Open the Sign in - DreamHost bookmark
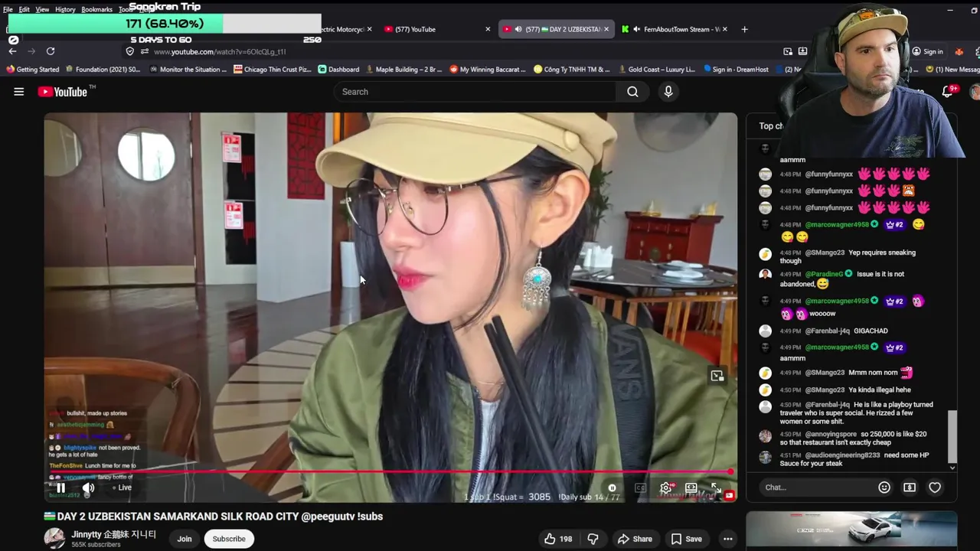The width and height of the screenshot is (980, 551). (x=736, y=69)
